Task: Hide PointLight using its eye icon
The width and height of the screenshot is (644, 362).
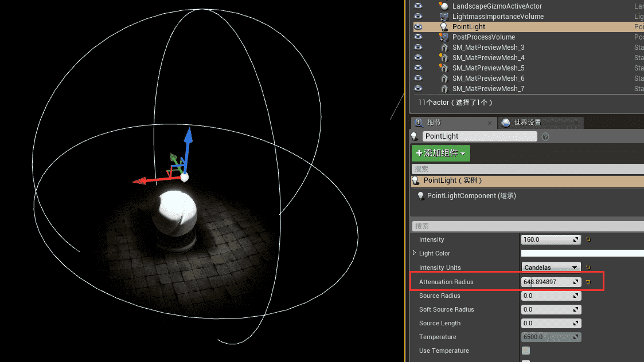Action: 418,27
